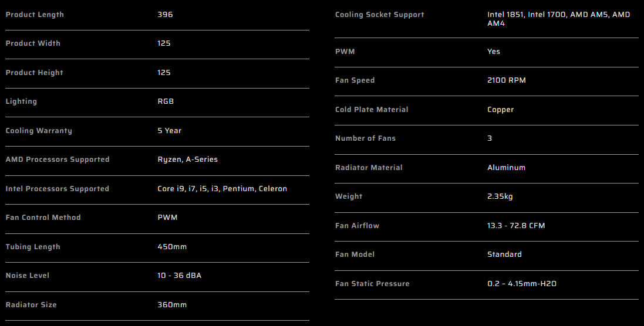
Task: Select the 5 Year warranty value
Action: click(x=170, y=131)
